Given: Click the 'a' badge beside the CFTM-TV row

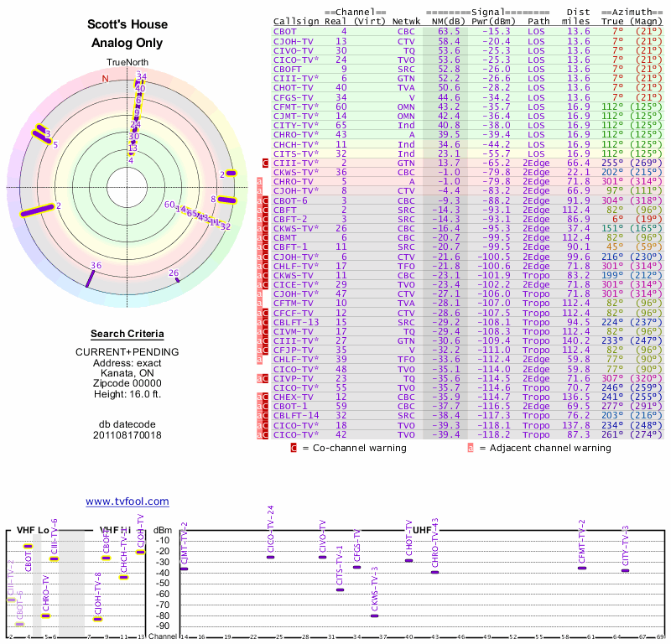Looking at the screenshot, I should click(x=259, y=304).
